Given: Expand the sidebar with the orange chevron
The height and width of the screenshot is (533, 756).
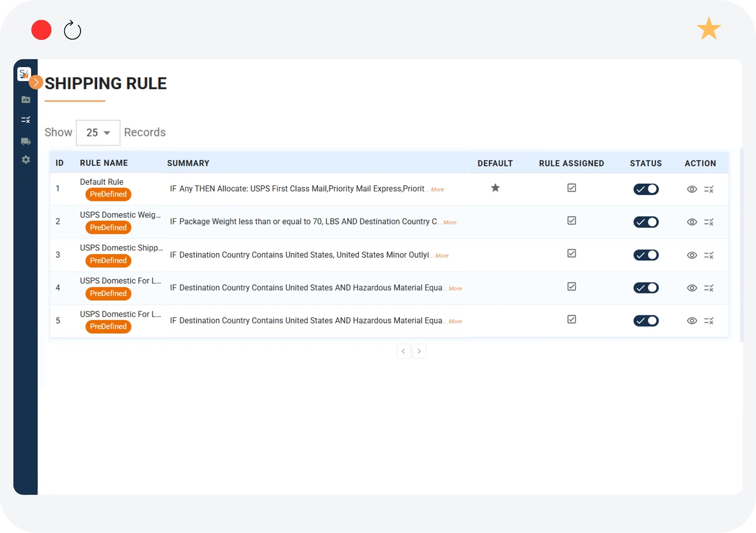Looking at the screenshot, I should coord(36,82).
